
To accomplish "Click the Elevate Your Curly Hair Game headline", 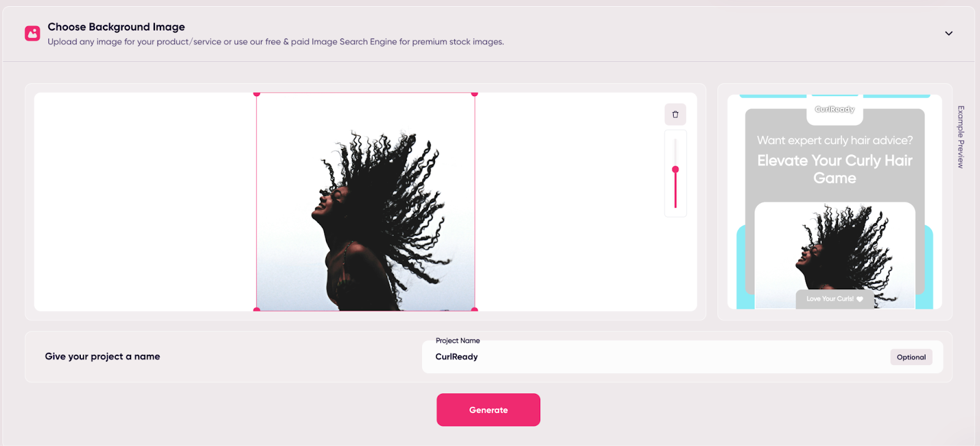I will click(x=835, y=169).
